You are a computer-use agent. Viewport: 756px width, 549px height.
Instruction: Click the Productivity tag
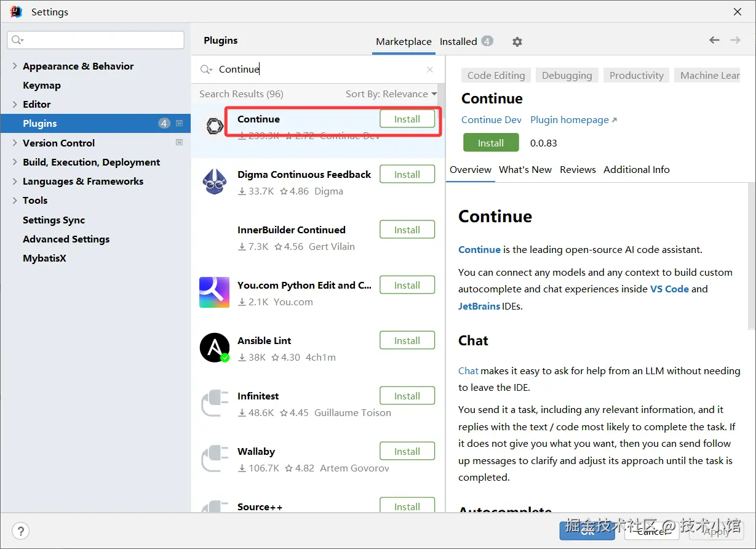coord(637,75)
